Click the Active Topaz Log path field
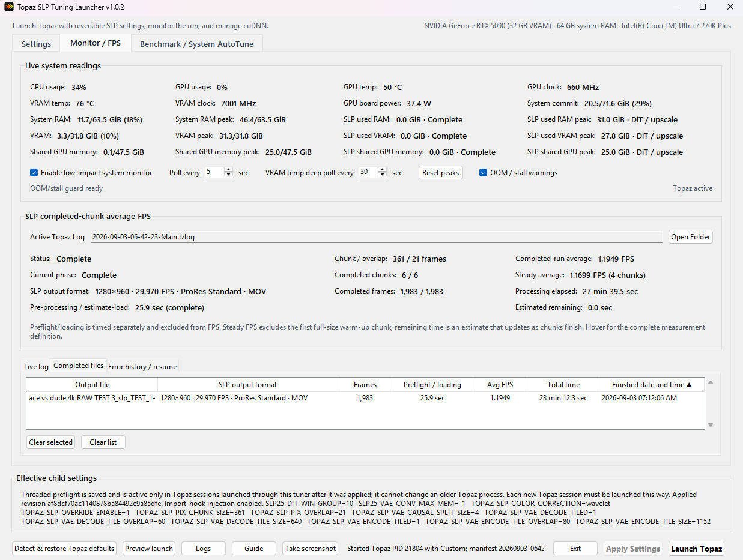Image resolution: width=743 pixels, height=560 pixels. coord(377,237)
